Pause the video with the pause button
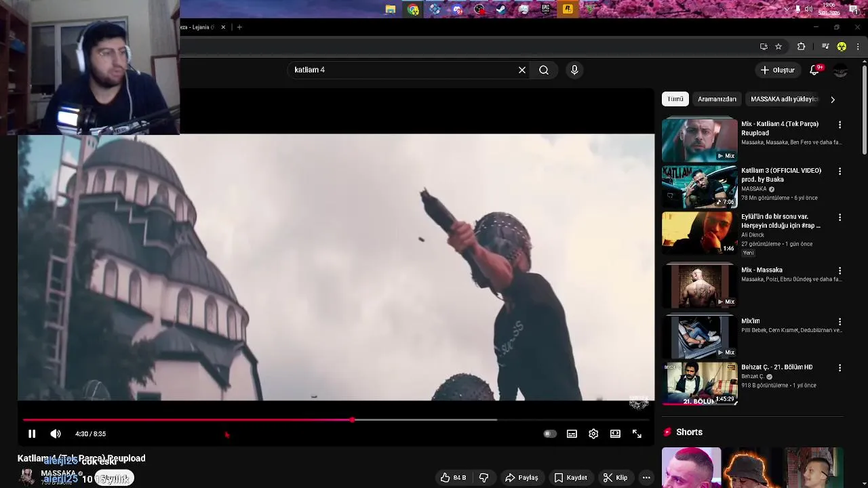The image size is (868, 488). point(32,434)
